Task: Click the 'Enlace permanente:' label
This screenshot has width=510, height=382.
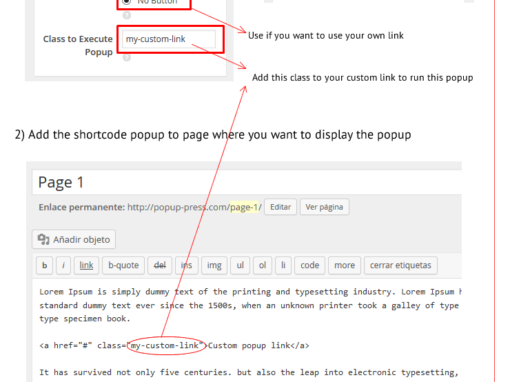Action: click(82, 207)
